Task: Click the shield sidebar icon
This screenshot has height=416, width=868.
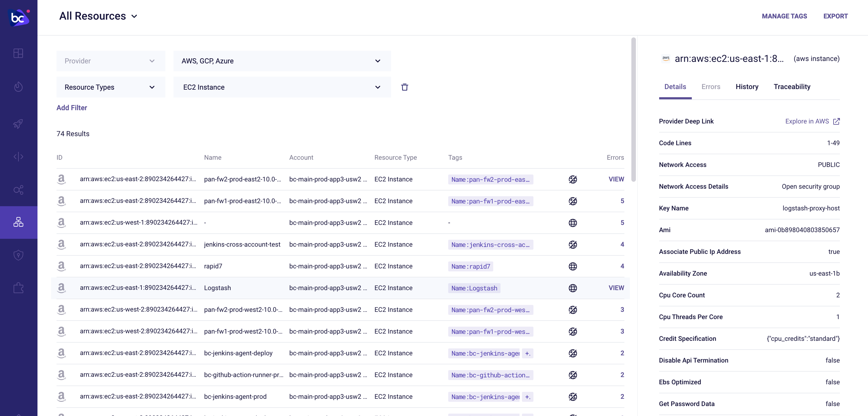Action: coord(18,255)
